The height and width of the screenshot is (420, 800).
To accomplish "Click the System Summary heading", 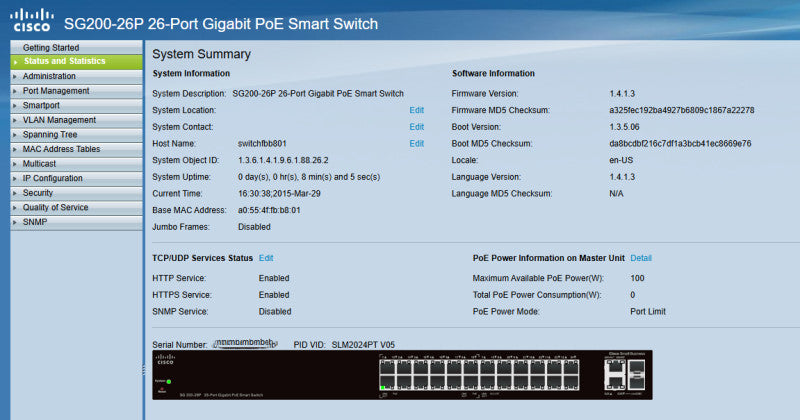I will pos(202,54).
